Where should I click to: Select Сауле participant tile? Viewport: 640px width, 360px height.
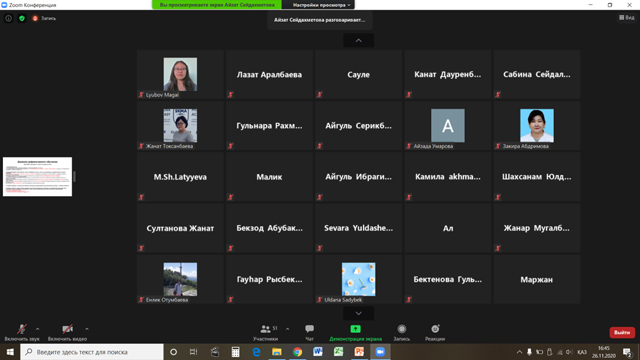pyautogui.click(x=358, y=74)
